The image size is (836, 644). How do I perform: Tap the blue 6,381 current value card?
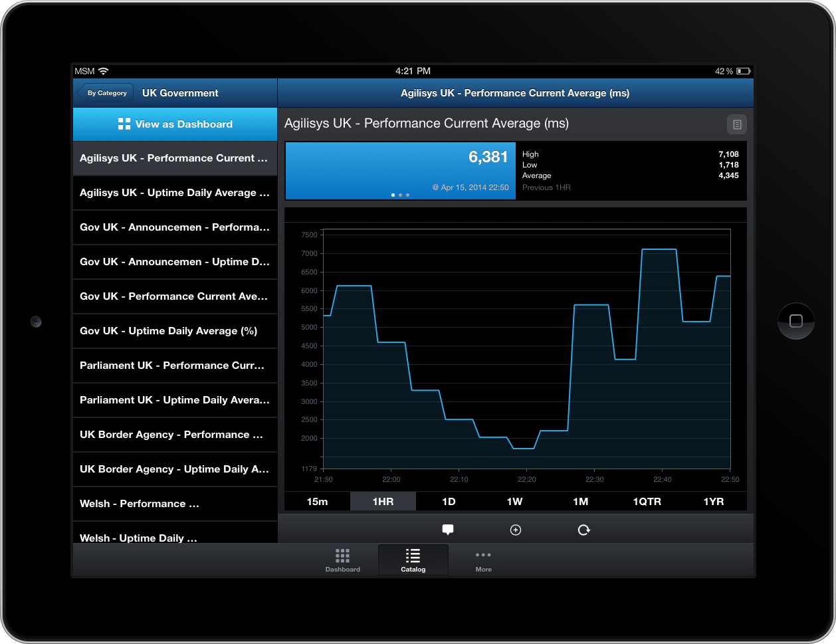(x=400, y=170)
